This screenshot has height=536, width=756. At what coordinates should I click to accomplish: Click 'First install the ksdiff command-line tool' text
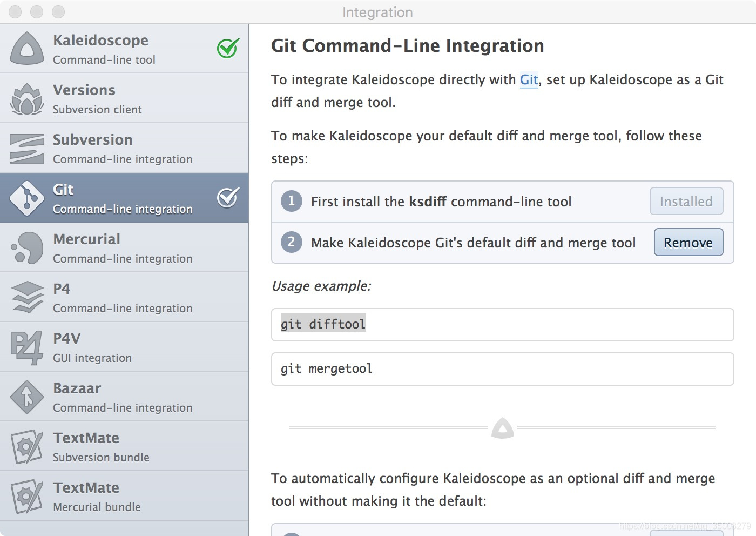pyautogui.click(x=441, y=202)
